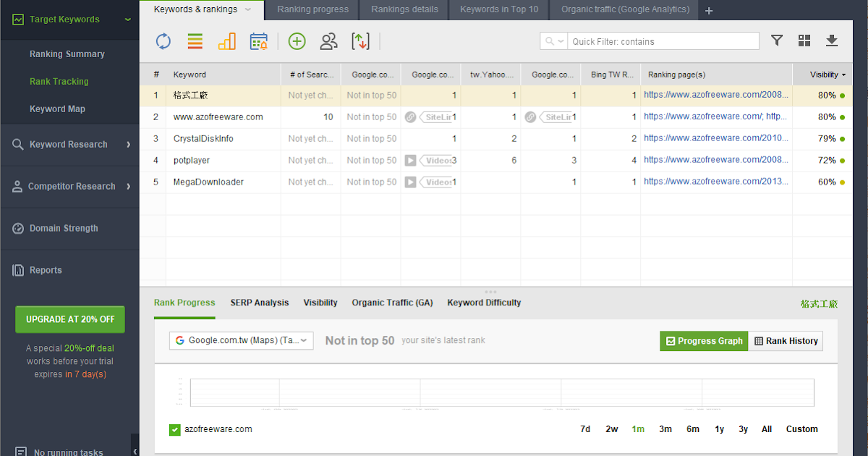Viewport: 868px width, 456px height.
Task: Click the panel splitter dots handle
Action: [490, 292]
